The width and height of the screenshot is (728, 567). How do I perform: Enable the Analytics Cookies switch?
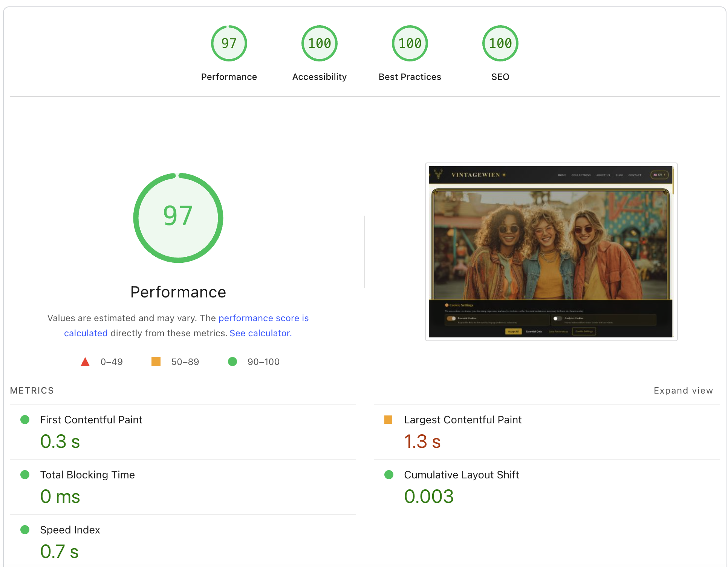tap(558, 318)
